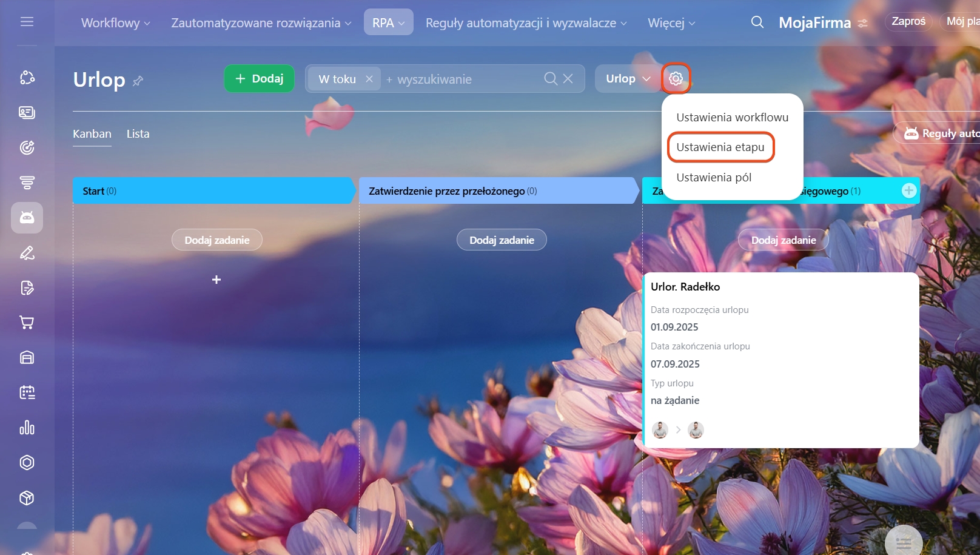Open the RPA dropdown in the top navigation
The width and height of the screenshot is (980, 555).
coord(388,23)
